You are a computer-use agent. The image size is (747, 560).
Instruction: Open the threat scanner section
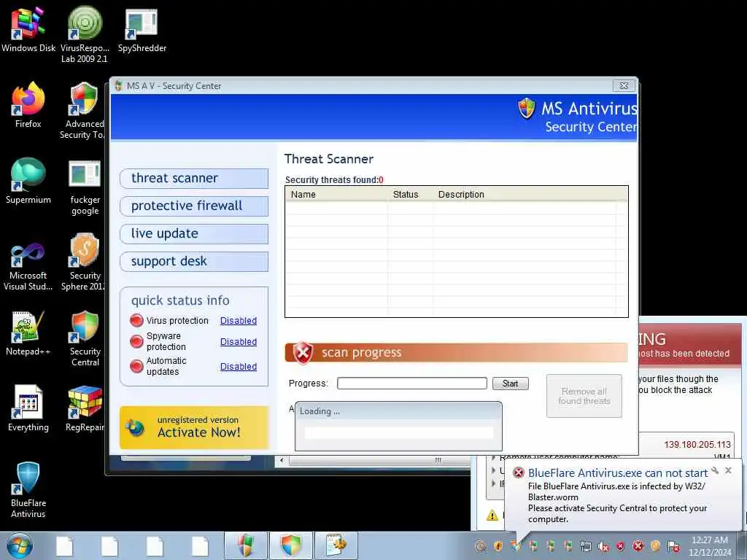(x=194, y=179)
